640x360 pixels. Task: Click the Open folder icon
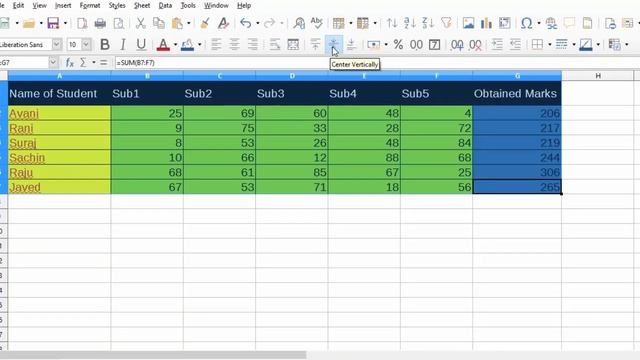click(x=29, y=23)
